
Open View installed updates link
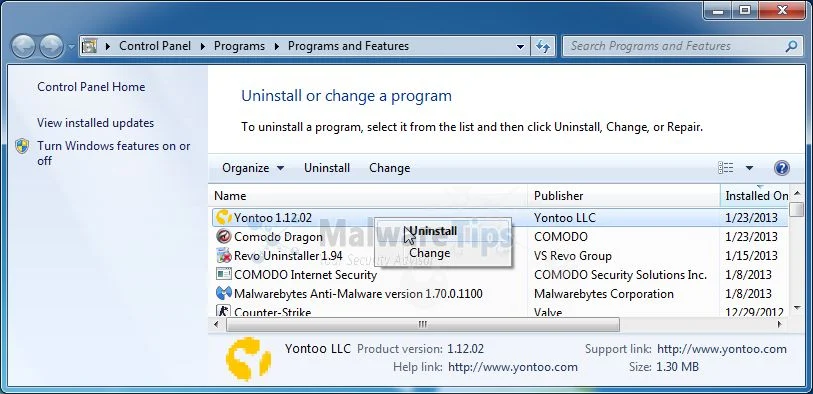click(95, 123)
